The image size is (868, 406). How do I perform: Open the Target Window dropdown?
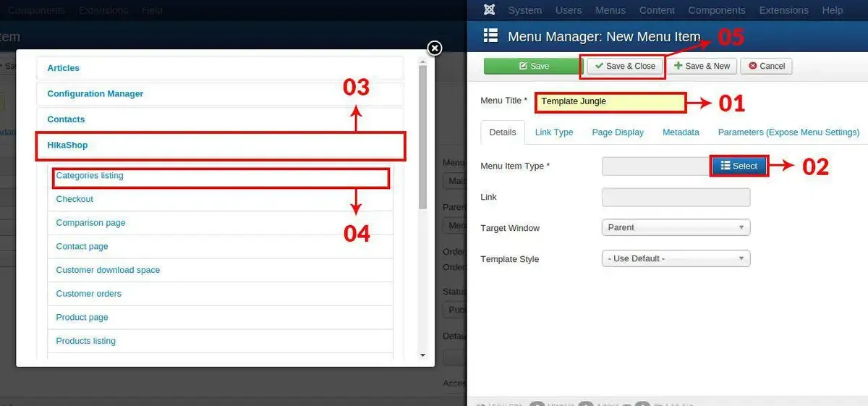(676, 227)
